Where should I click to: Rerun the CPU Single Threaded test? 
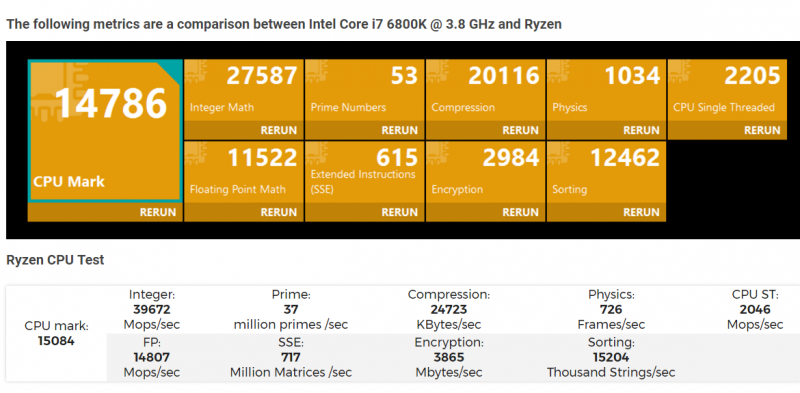(762, 130)
